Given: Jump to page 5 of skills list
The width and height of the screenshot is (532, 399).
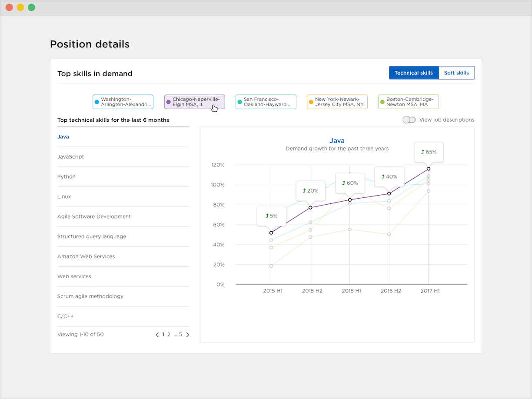Looking at the screenshot, I should [180, 335].
